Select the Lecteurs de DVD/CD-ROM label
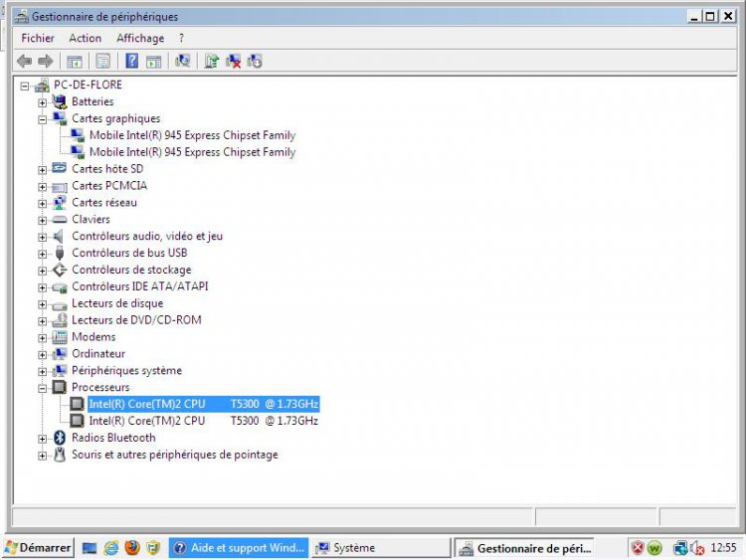Image resolution: width=746 pixels, height=560 pixels. (136, 319)
